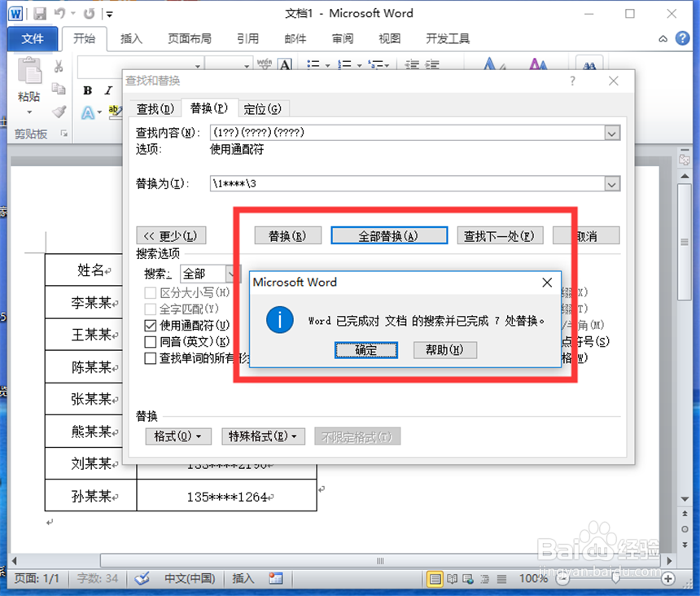Image resolution: width=700 pixels, height=596 pixels.
Task: Click the 全字匹配 checkbox
Action: [x=151, y=309]
